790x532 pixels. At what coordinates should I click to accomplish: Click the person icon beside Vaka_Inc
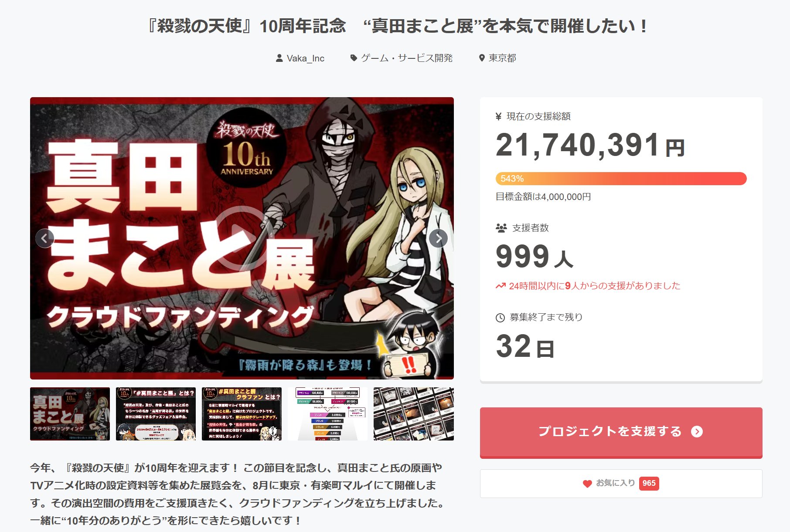click(279, 58)
